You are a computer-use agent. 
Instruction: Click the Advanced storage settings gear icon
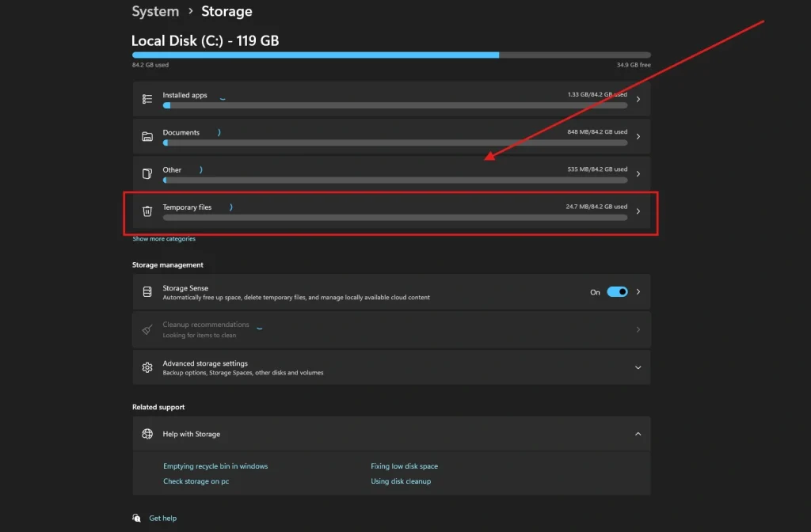pyautogui.click(x=147, y=367)
